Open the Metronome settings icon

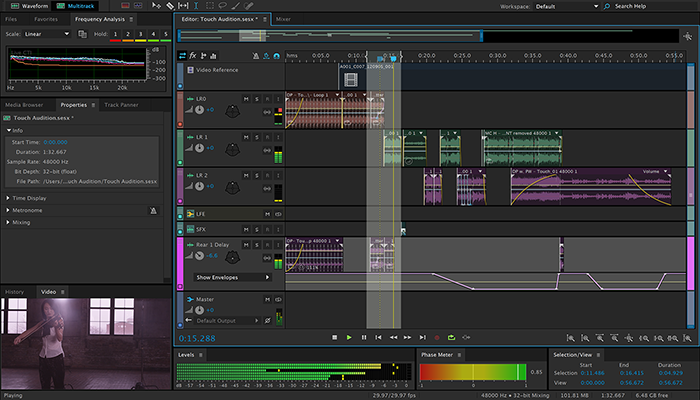click(152, 211)
